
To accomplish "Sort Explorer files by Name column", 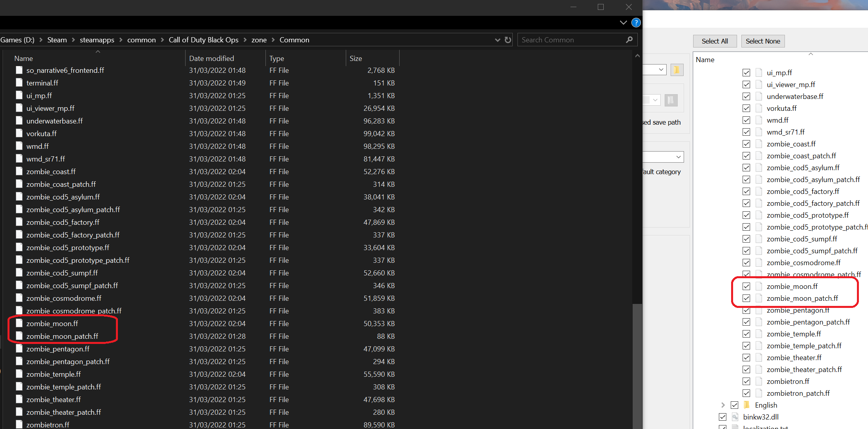I will click(98, 58).
